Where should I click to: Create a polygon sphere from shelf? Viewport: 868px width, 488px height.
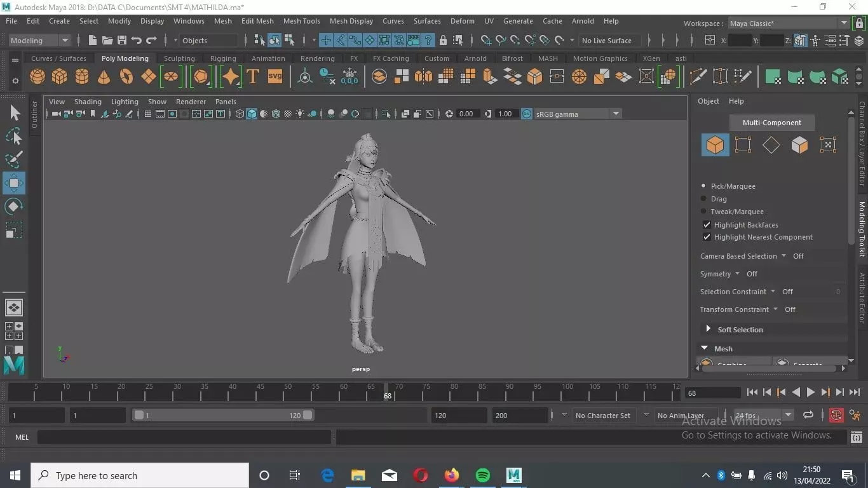click(x=37, y=77)
